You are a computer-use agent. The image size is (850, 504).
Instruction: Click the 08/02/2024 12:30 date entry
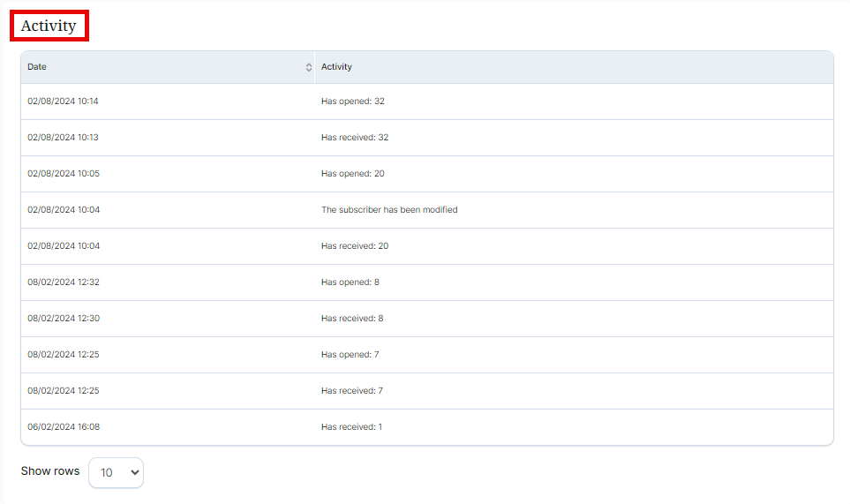point(63,319)
